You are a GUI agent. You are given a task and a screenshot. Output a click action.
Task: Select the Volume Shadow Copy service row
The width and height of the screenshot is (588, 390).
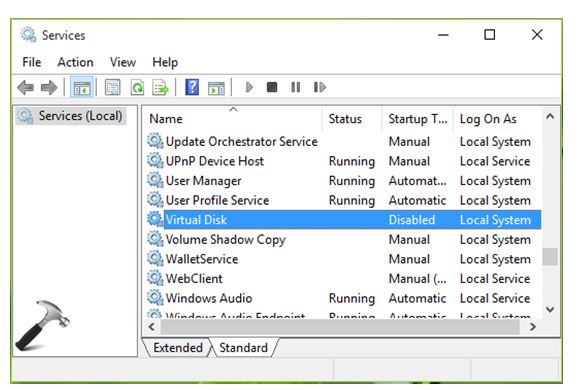click(344, 240)
